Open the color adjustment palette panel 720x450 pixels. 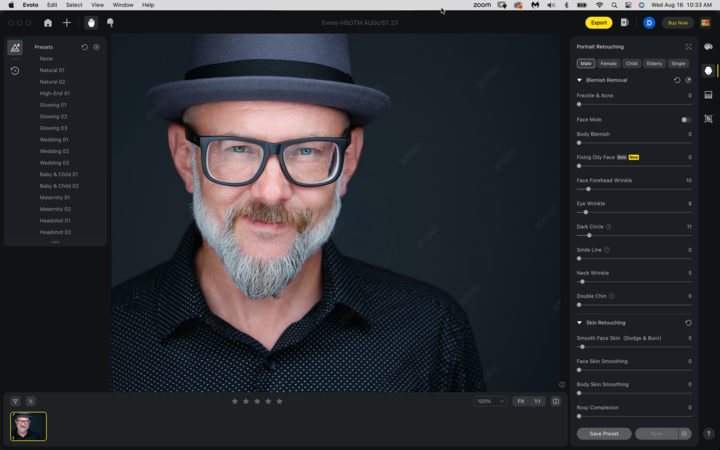pos(708,47)
